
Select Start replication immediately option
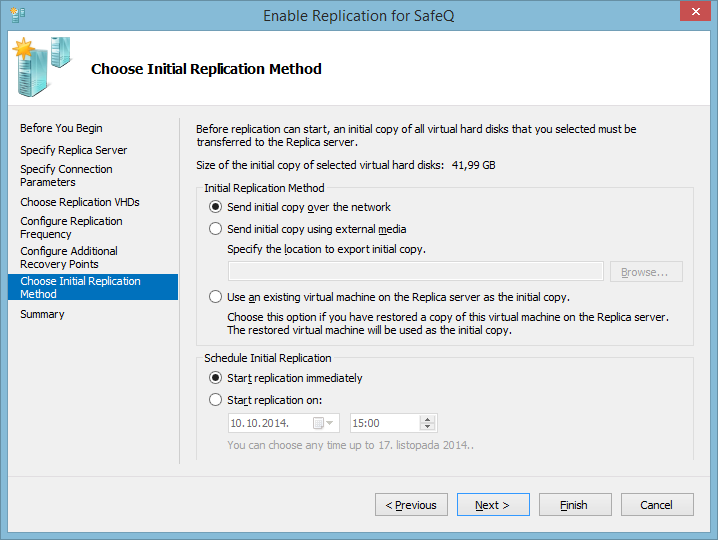216,378
